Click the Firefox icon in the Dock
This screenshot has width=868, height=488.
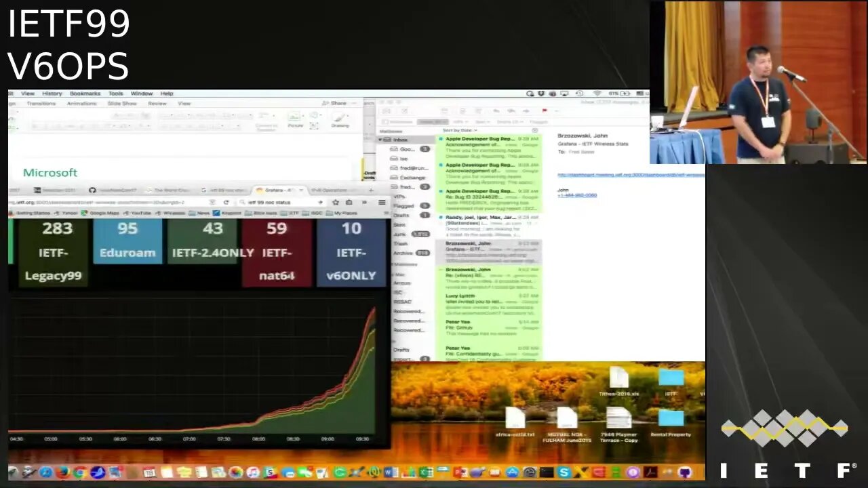[x=62, y=472]
